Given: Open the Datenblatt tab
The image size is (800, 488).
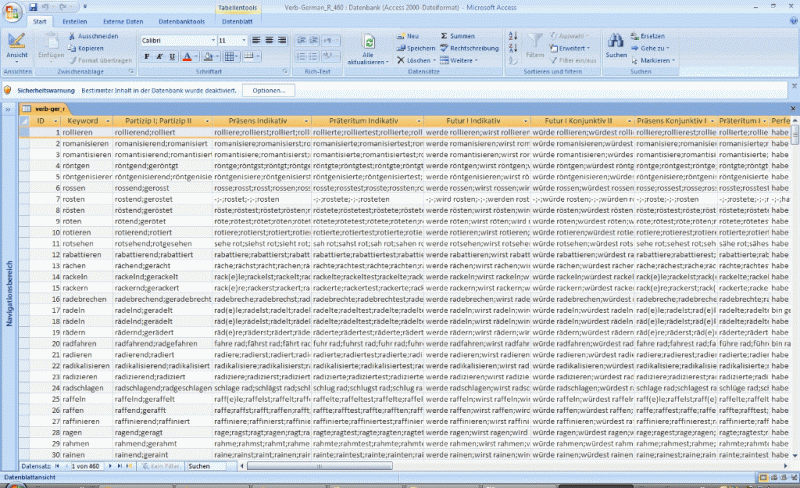Looking at the screenshot, I should coord(237,21).
